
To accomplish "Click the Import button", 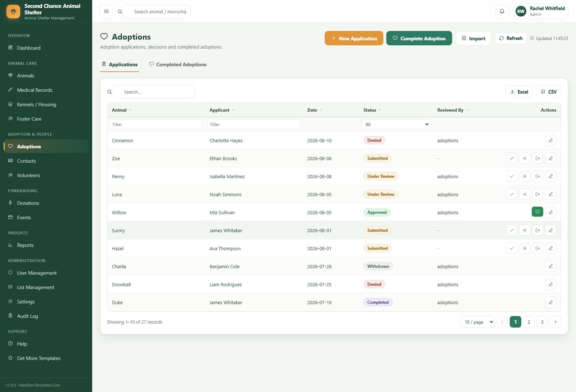I will click(x=473, y=38).
